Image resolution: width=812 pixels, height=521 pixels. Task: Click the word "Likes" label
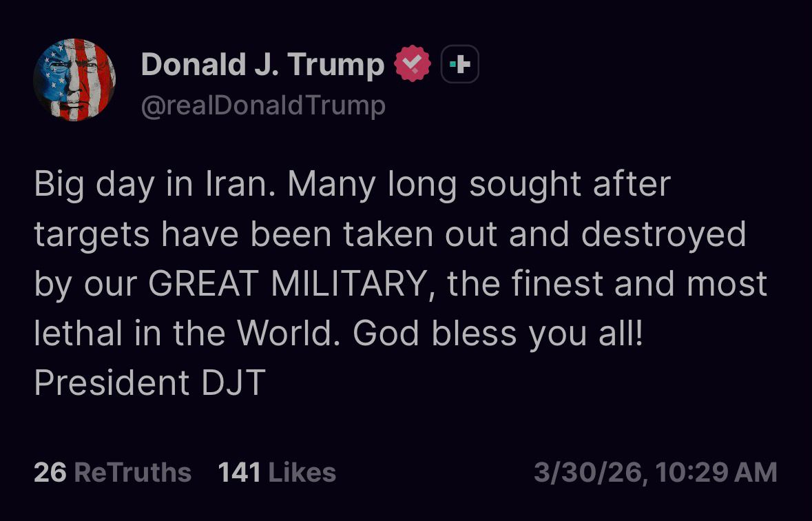click(x=302, y=473)
